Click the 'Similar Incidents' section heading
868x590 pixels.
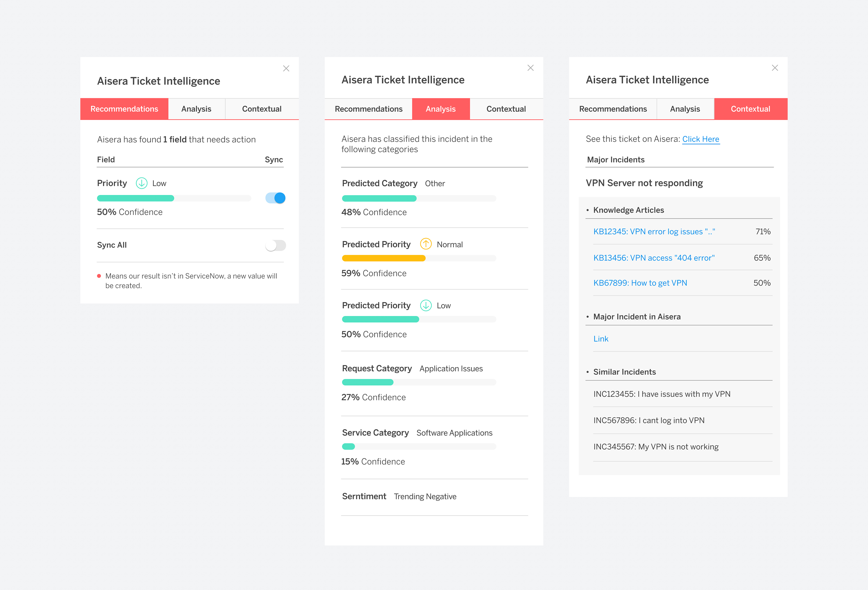[x=624, y=372]
